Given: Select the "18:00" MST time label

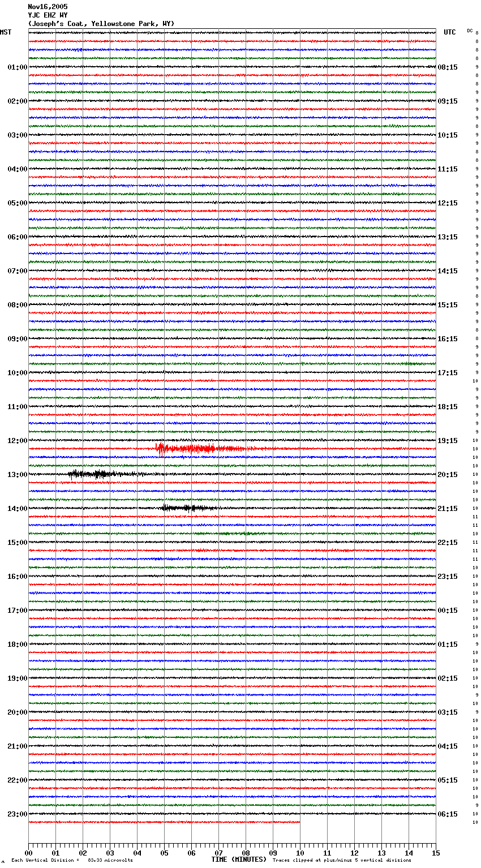Looking at the screenshot, I should [x=18, y=644].
